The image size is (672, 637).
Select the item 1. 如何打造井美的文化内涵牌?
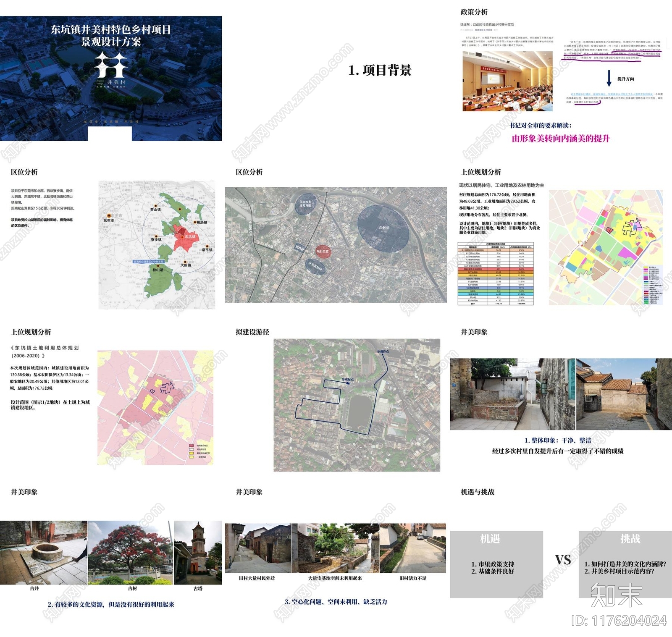pos(625,564)
